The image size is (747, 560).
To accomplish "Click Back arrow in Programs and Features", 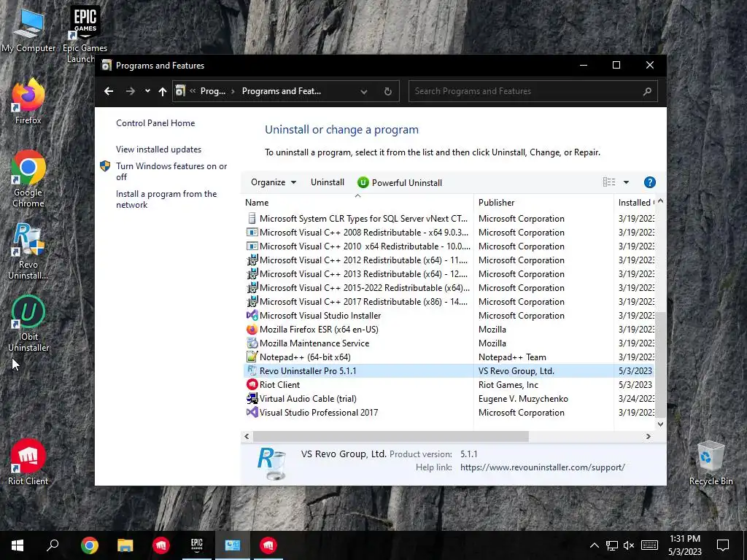I will point(109,91).
